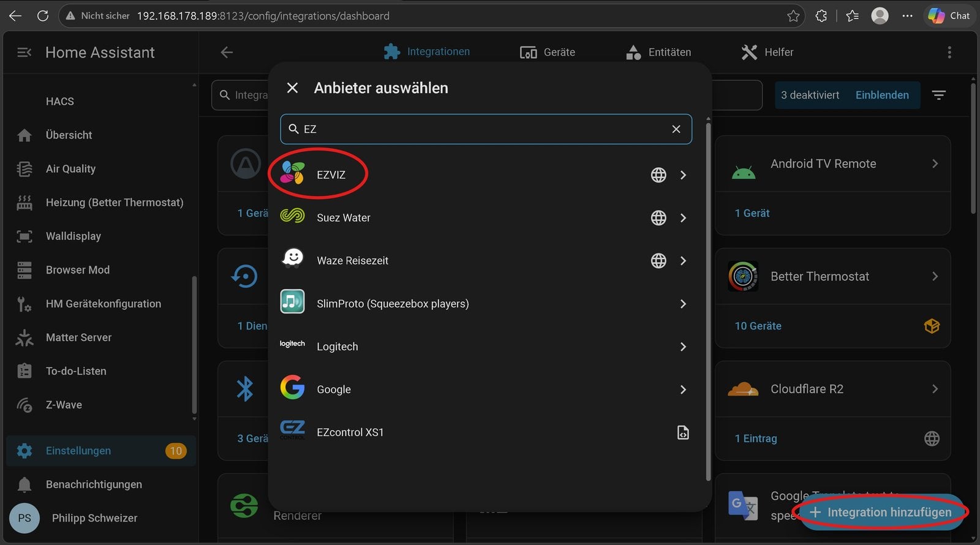Image resolution: width=980 pixels, height=545 pixels.
Task: Expand the Logitech brand chevron
Action: [x=683, y=347]
